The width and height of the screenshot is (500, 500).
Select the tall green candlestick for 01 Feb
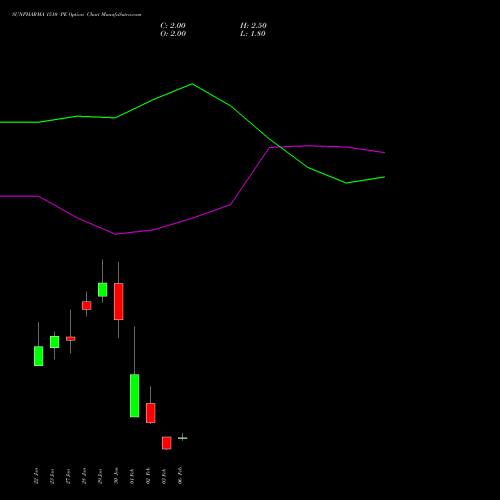[x=135, y=395]
